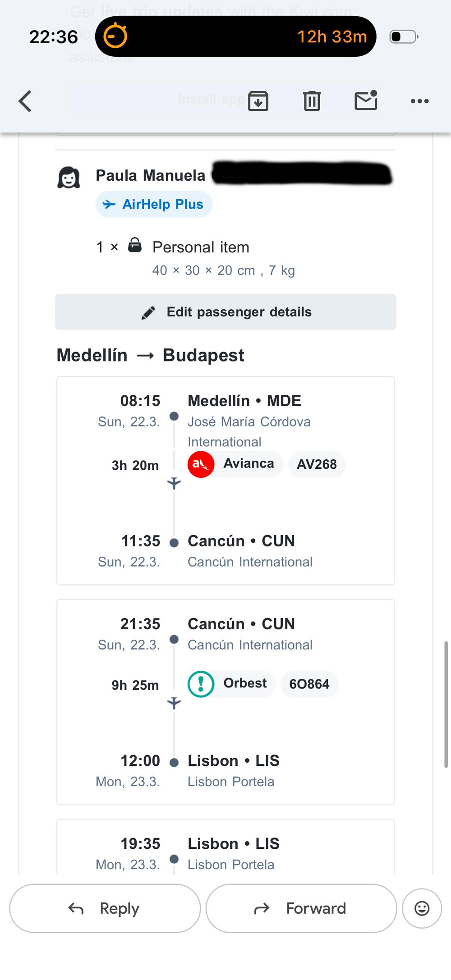Tap the emoji reaction smiley button
Screen dimensions: 451x980
pos(422,908)
